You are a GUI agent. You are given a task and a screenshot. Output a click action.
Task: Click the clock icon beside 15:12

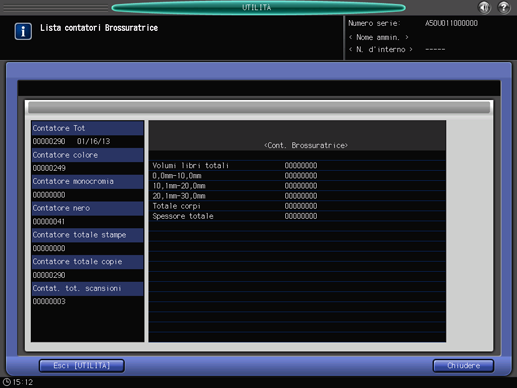(7, 382)
